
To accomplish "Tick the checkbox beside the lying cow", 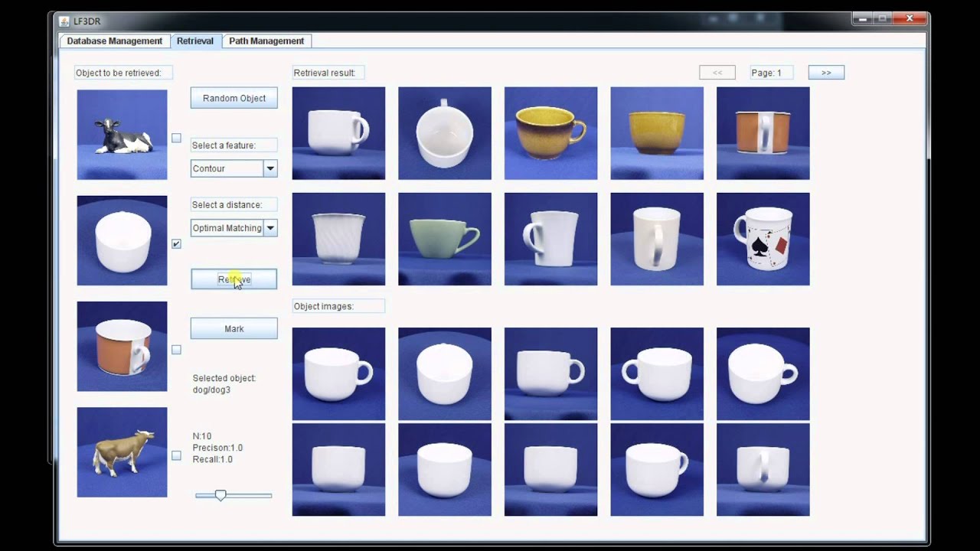I will (176, 139).
